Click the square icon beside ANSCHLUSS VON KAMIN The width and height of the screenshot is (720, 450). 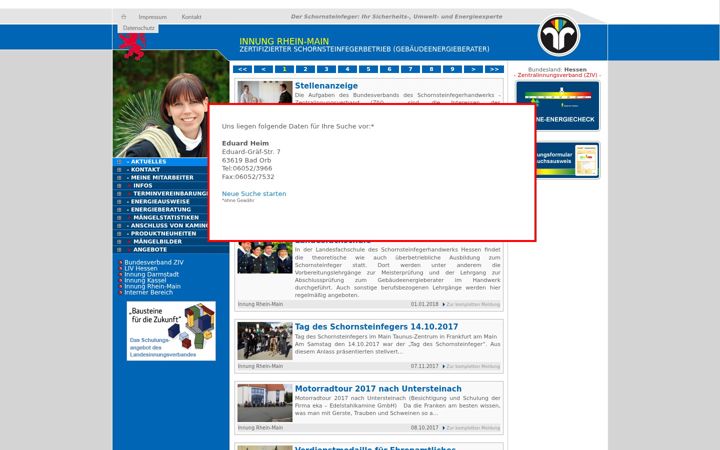pyautogui.click(x=119, y=226)
